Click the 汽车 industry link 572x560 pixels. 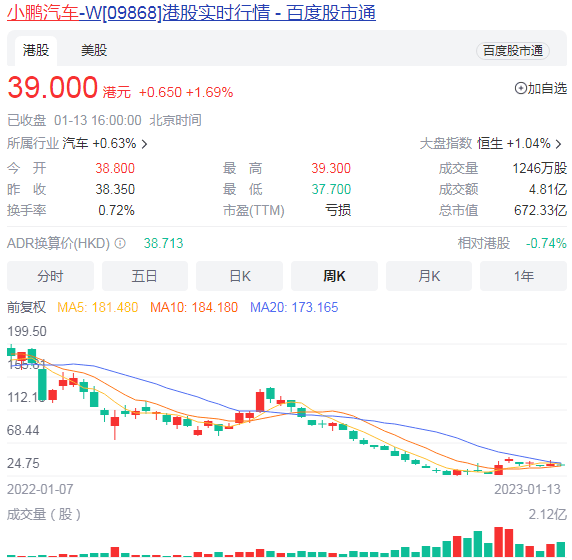point(75,143)
